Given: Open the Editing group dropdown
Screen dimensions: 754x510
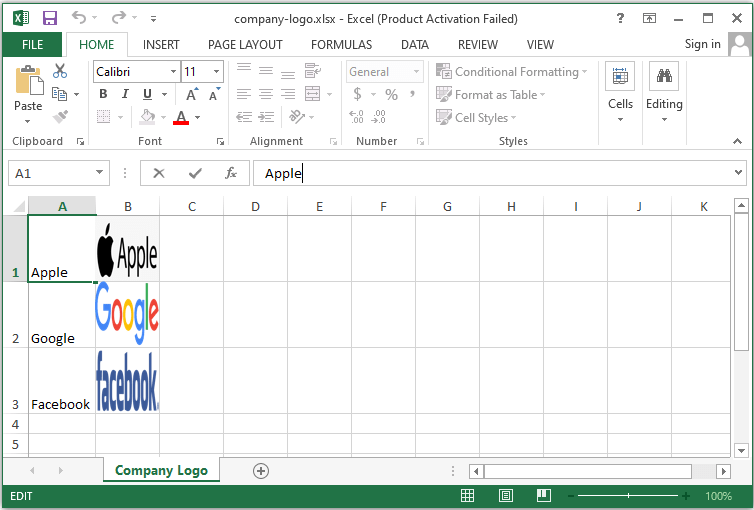Looking at the screenshot, I should 664,92.
